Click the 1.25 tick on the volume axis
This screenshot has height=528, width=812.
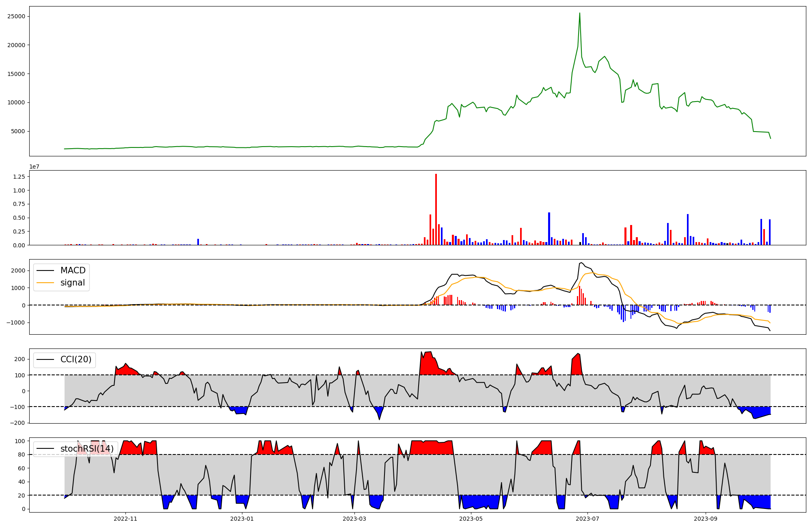pyautogui.click(x=19, y=177)
